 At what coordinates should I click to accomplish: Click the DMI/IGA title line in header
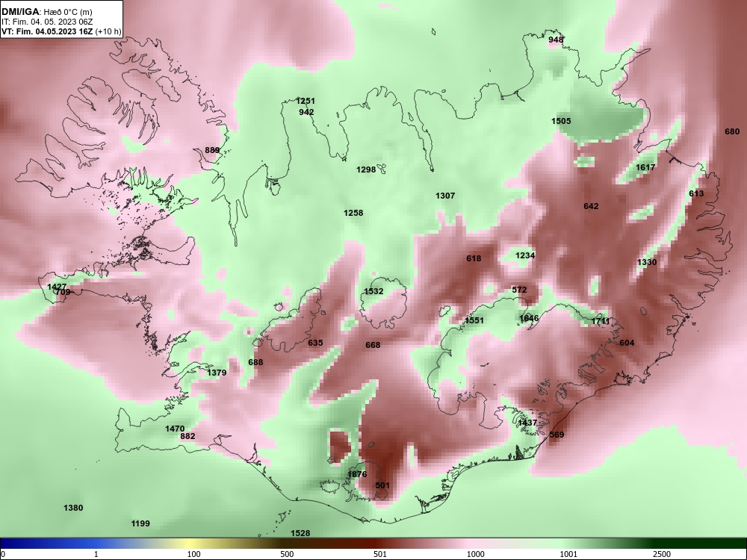(x=46, y=12)
